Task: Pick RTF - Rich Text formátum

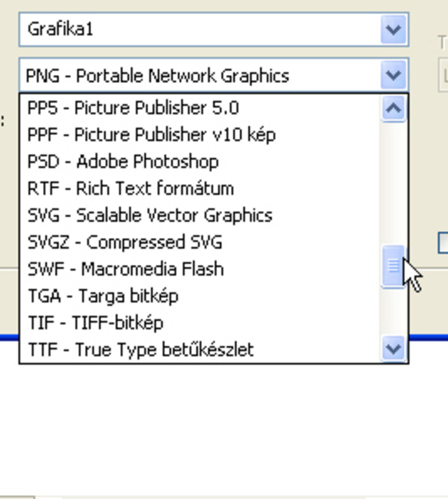Action: (131, 188)
